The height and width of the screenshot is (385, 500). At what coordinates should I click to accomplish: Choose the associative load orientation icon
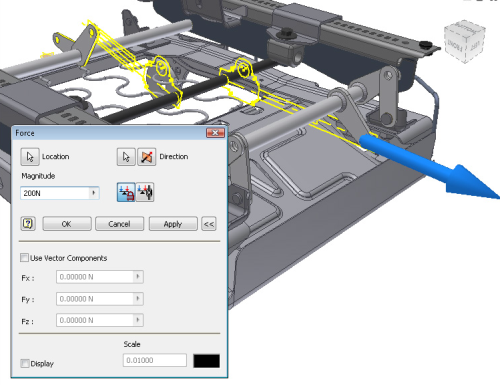pos(145,192)
